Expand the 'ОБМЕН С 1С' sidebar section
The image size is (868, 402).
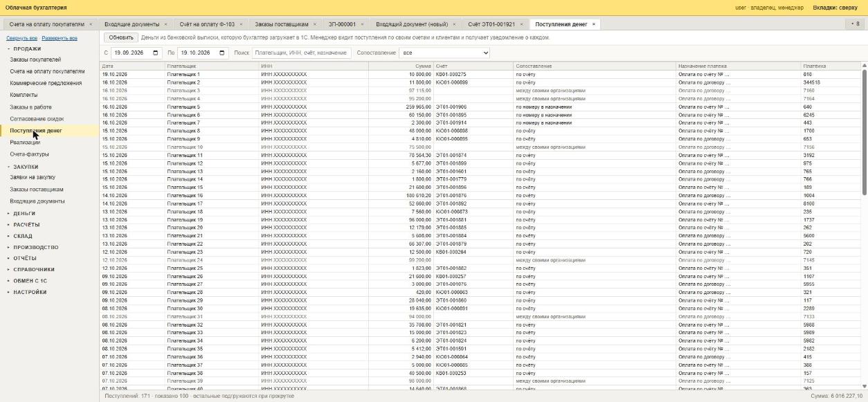(x=30, y=281)
